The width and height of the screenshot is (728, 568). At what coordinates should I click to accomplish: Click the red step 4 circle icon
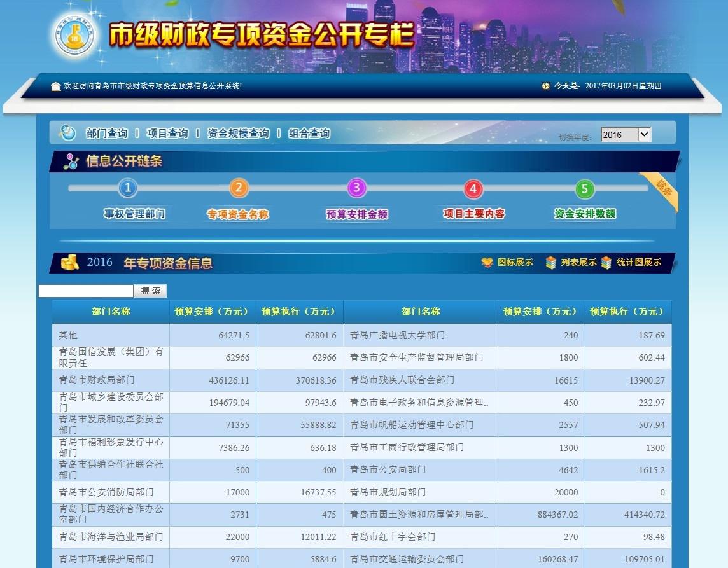[x=473, y=189]
